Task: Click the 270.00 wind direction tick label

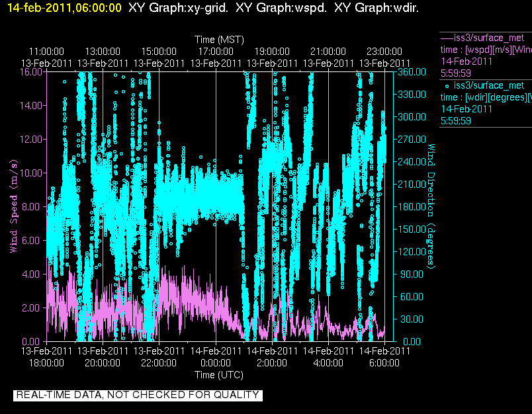Action: click(412, 140)
